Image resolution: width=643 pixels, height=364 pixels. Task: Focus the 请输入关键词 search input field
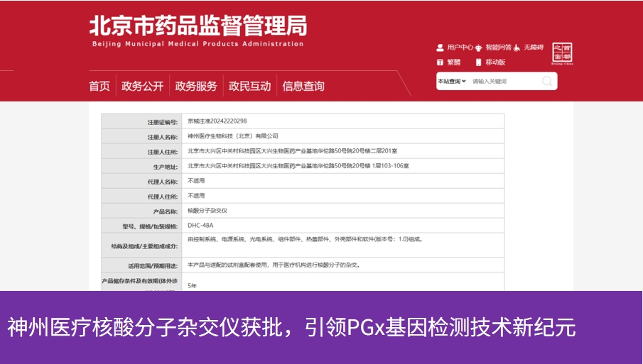coord(504,81)
